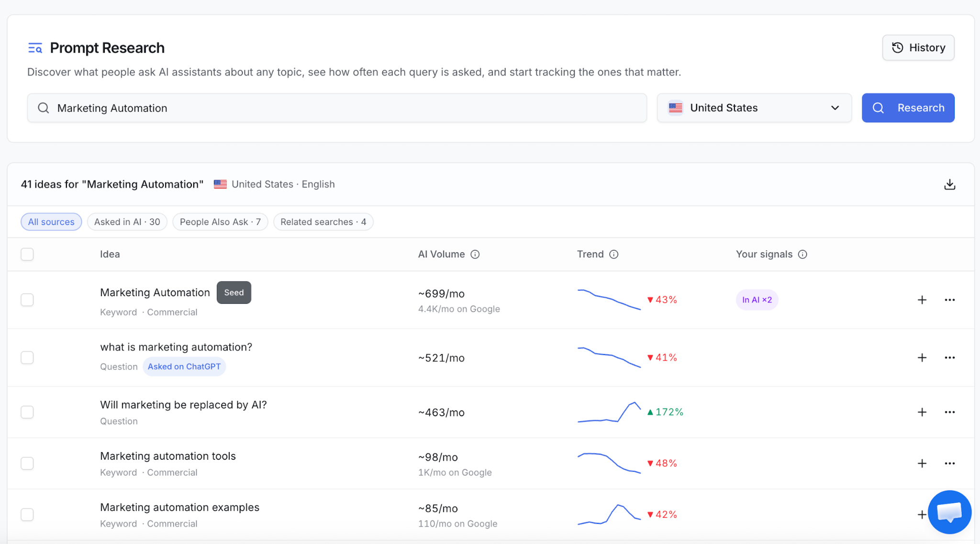Check the Marketing Automation seed row checkbox
This screenshot has width=980, height=544.
coord(27,300)
